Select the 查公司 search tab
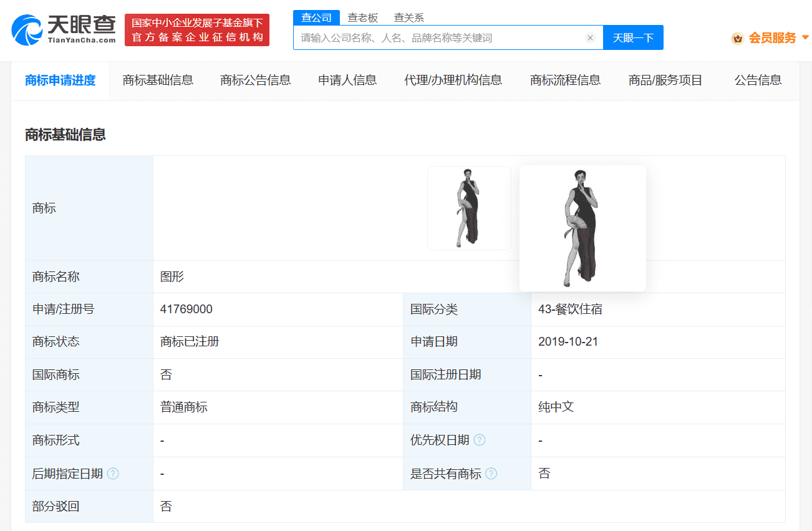 316,17
